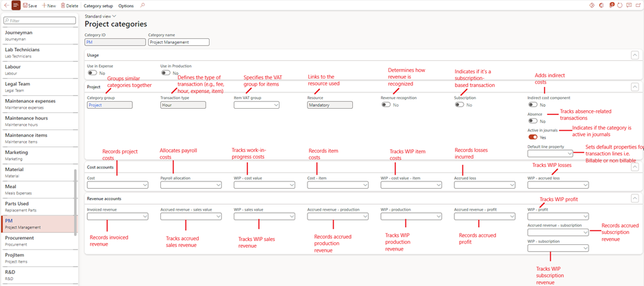This screenshot has height=286, width=644.
Task: Collapse the Project section
Action: click(x=634, y=87)
